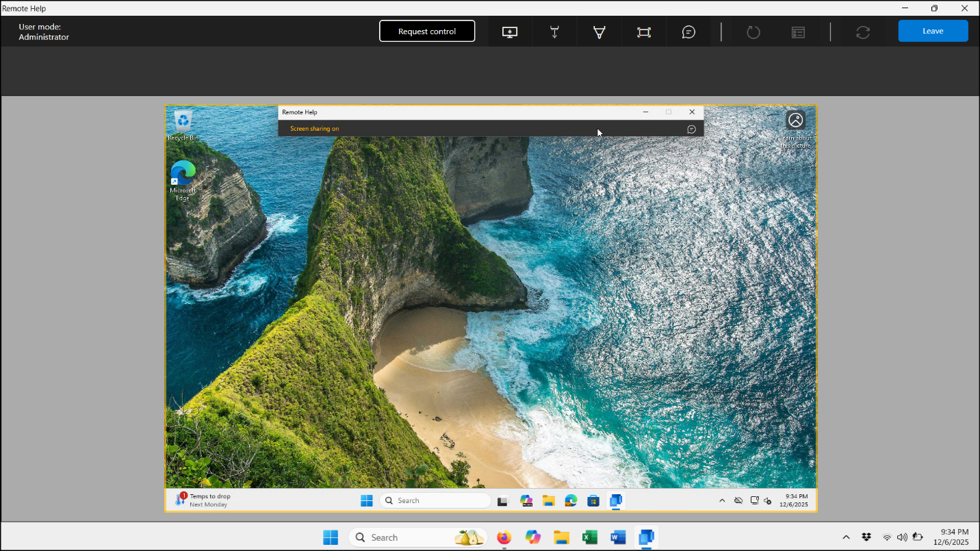980x551 pixels.
Task: Open Excel from the local taskbar
Action: [590, 537]
